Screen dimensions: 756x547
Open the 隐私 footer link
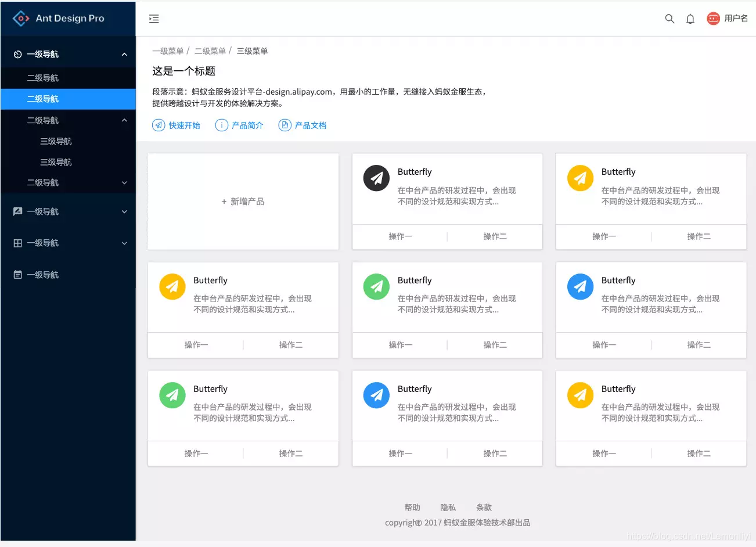click(448, 507)
